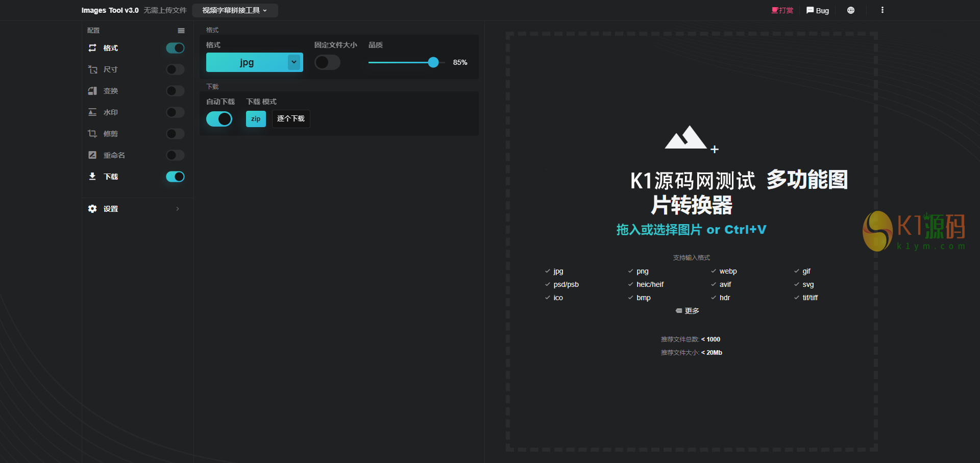The height and width of the screenshot is (463, 980).
Task: Click the 尺寸 resize icon in sidebar
Action: click(92, 69)
